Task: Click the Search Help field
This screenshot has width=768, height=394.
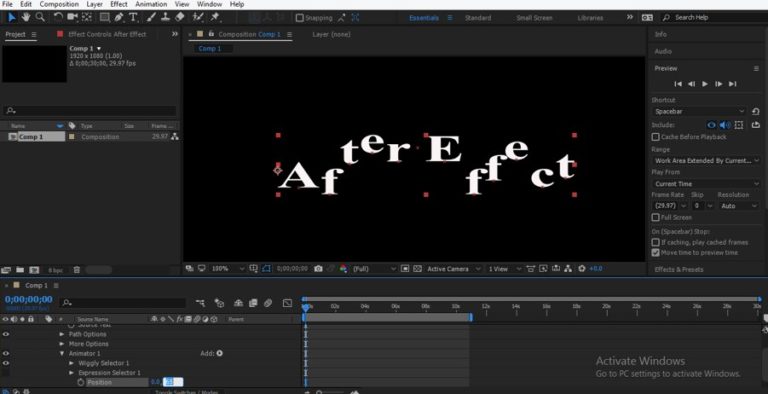Action: 713,17
